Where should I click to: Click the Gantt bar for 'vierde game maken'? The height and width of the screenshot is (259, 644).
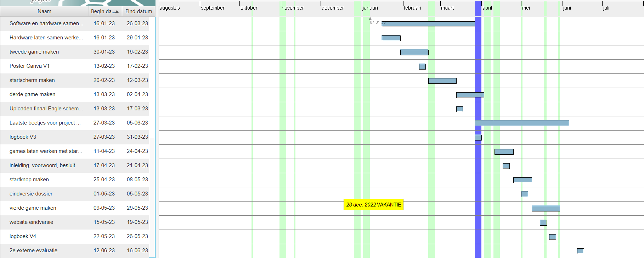click(x=546, y=209)
